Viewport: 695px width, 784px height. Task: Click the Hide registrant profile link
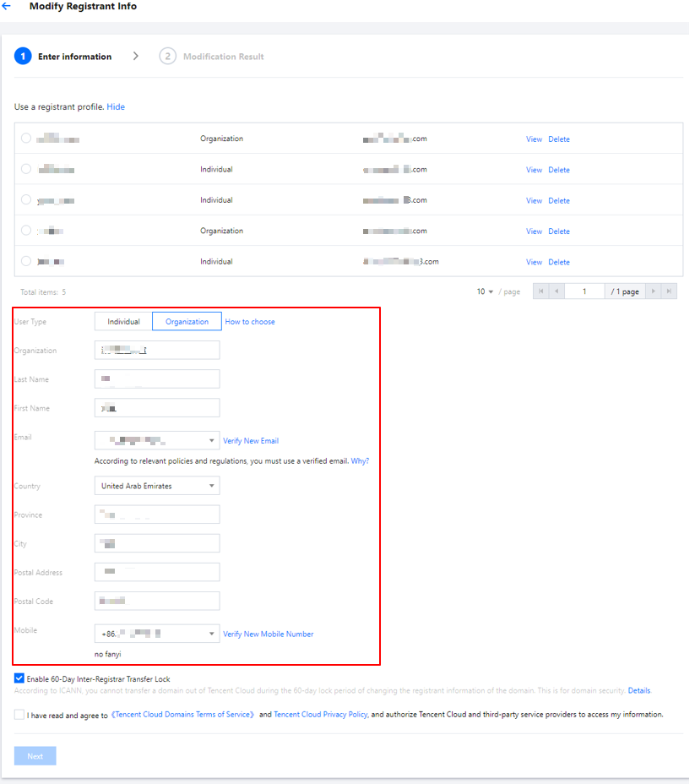[x=116, y=107]
